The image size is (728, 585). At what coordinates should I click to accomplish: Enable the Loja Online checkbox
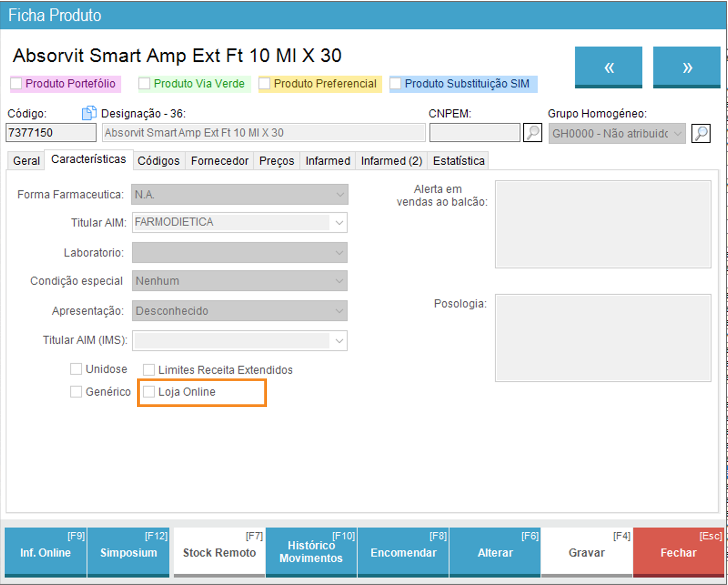(x=149, y=392)
